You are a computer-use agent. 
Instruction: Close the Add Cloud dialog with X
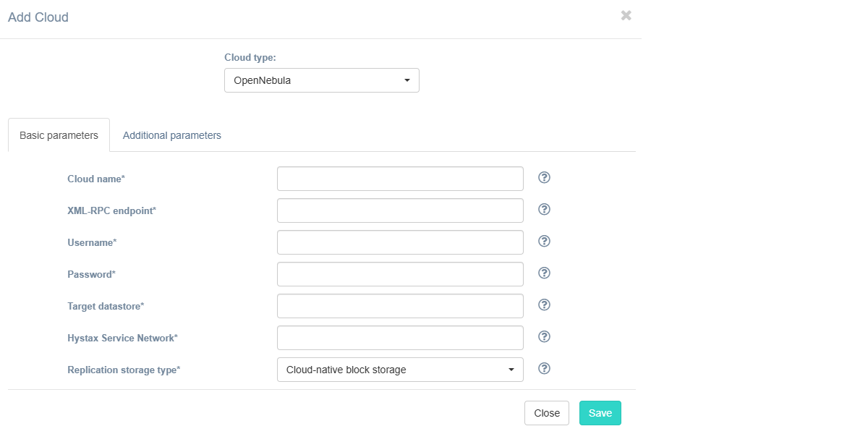point(626,16)
